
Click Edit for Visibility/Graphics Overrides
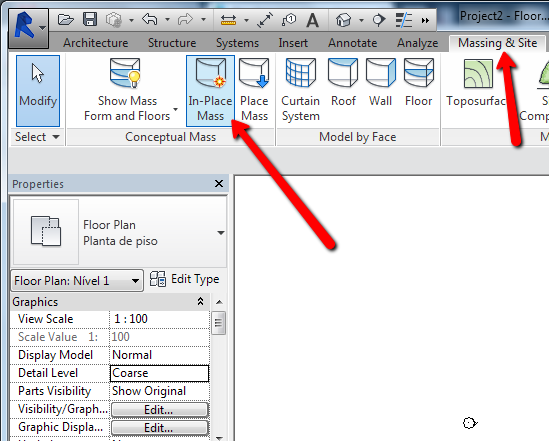[x=160, y=410]
